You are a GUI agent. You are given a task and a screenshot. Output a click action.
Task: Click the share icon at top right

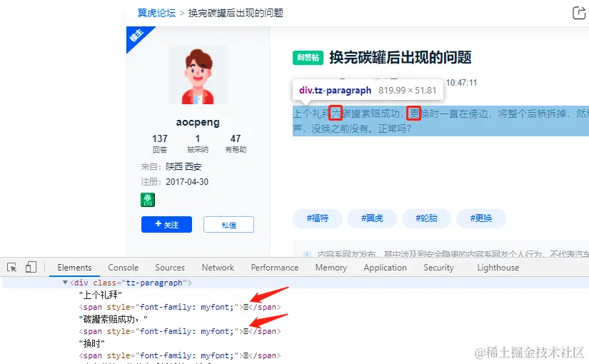tap(579, 13)
